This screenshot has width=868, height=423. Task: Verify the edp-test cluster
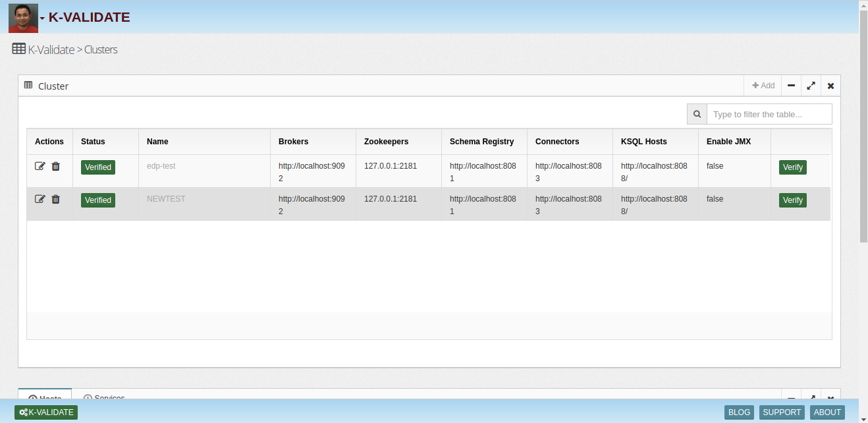point(792,167)
